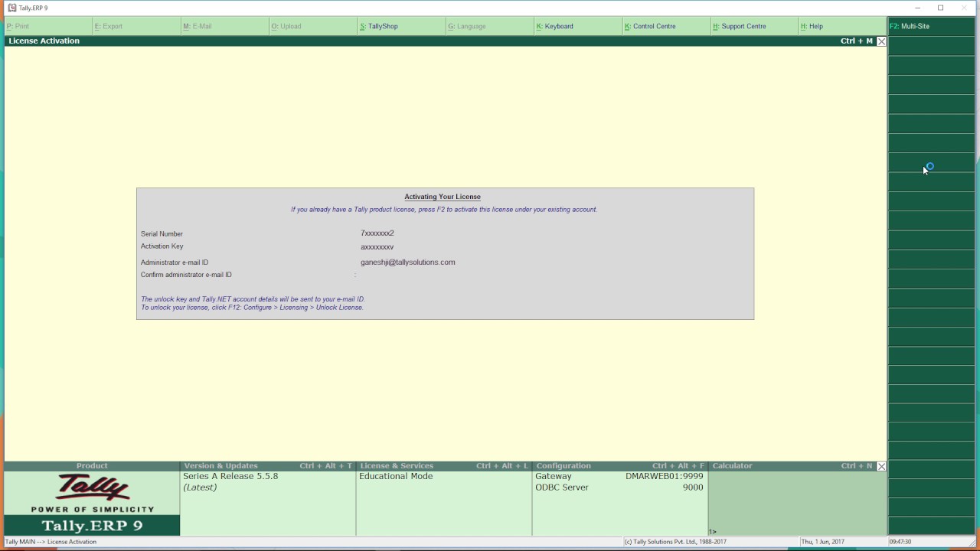This screenshot has width=980, height=551.
Task: Click the F2: Multi-Site button
Action: [x=932, y=26]
